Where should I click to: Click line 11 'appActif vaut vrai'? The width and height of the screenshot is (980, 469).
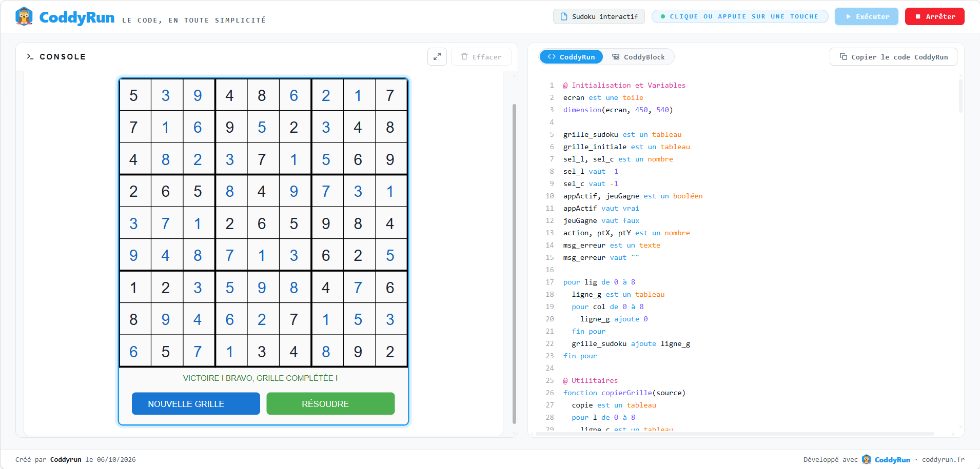[x=601, y=209]
